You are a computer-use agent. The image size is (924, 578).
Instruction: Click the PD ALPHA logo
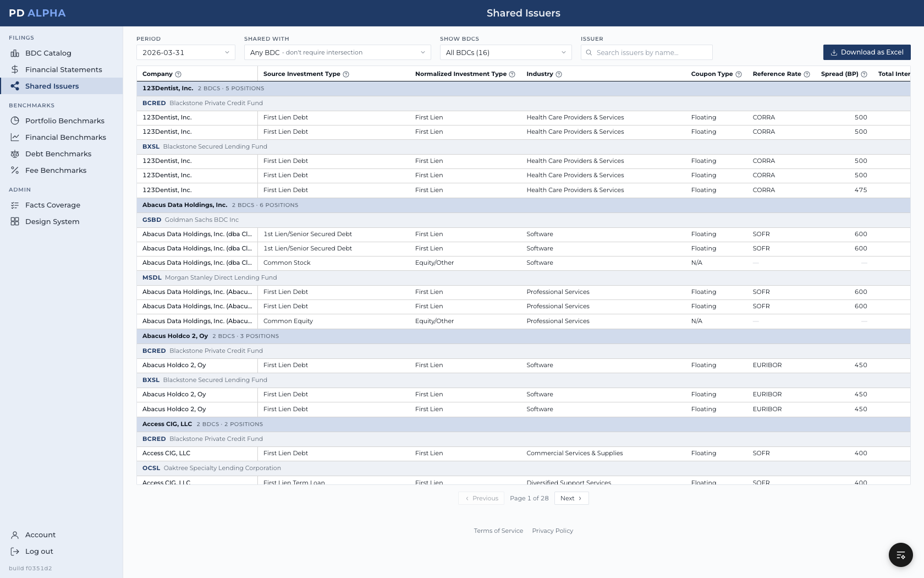(x=37, y=13)
